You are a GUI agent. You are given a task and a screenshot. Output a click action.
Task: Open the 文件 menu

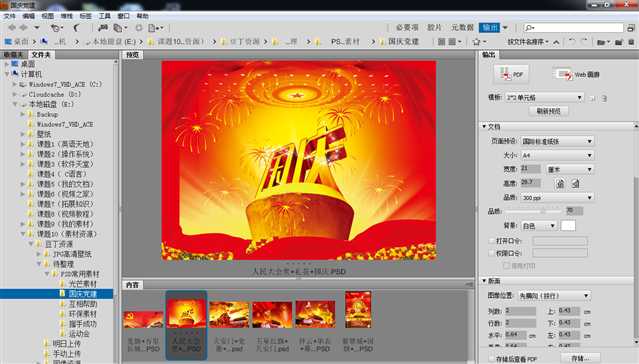pyautogui.click(x=9, y=16)
